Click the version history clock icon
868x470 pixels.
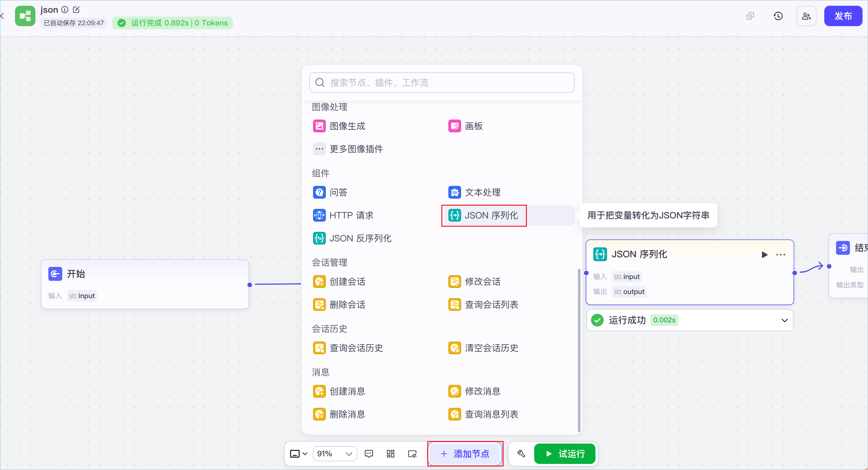click(778, 16)
